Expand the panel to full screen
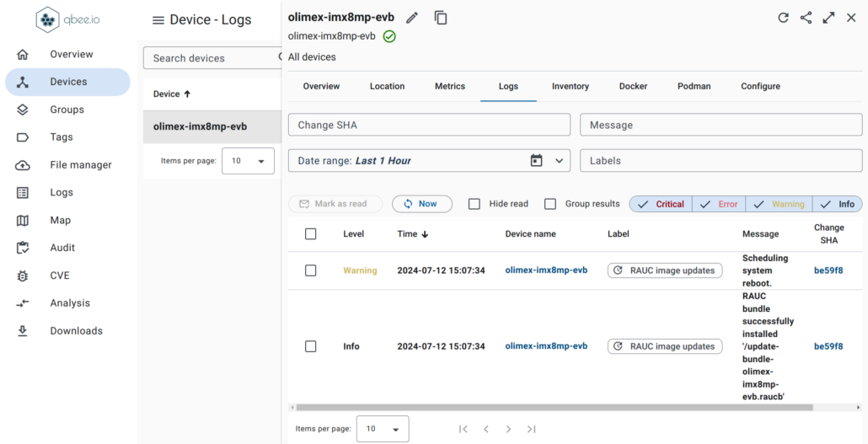The width and height of the screenshot is (868, 444). click(x=828, y=18)
